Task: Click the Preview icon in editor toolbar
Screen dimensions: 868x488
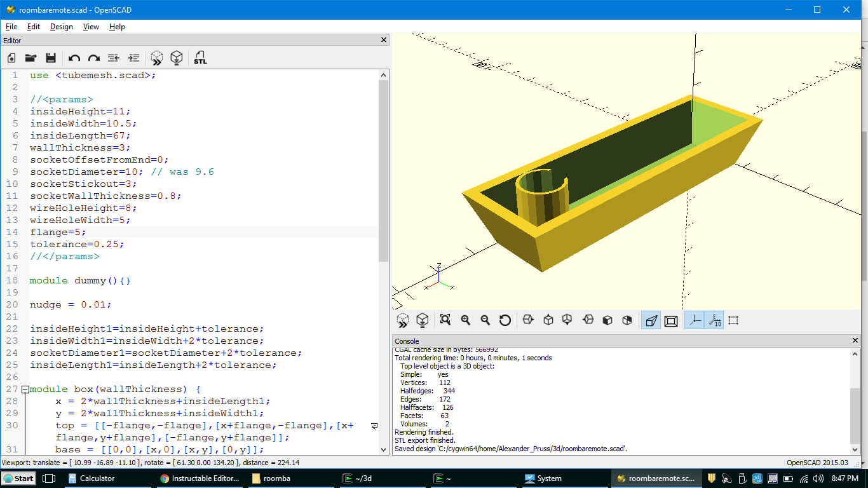Action: point(157,58)
